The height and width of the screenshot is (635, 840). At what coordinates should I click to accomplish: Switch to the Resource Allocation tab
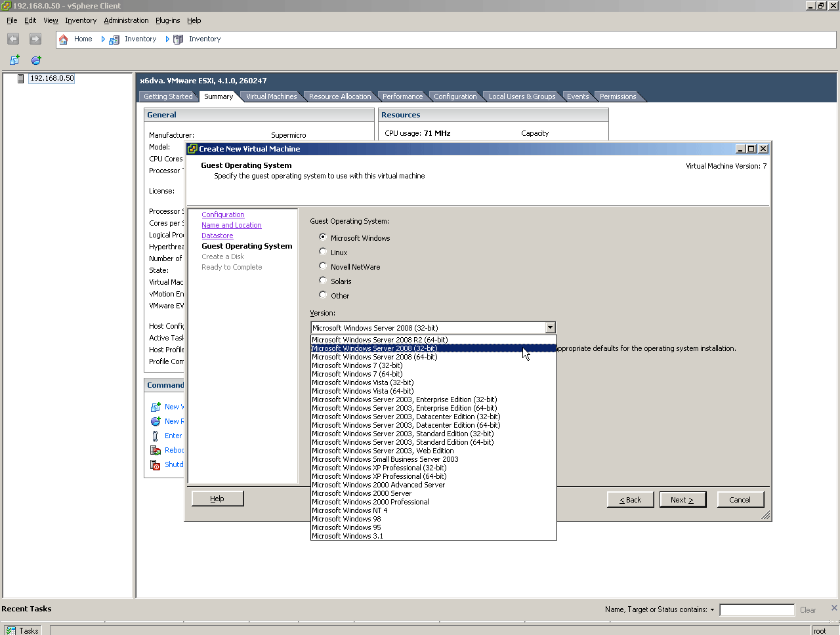(x=340, y=96)
